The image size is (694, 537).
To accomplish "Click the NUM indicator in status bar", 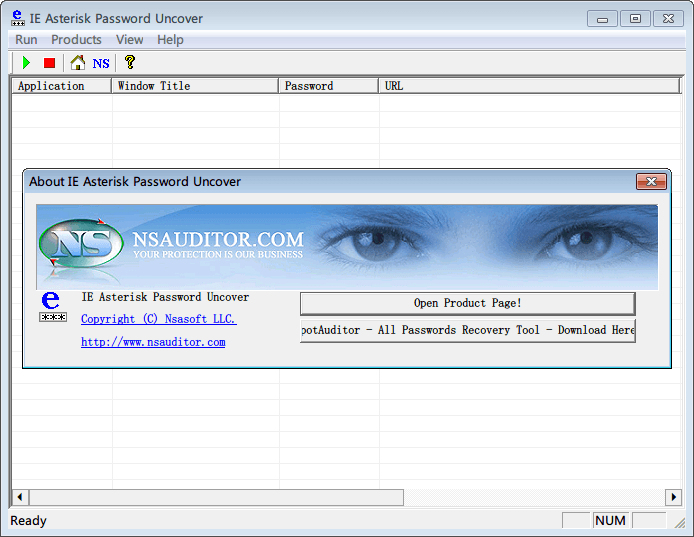I will [x=610, y=521].
